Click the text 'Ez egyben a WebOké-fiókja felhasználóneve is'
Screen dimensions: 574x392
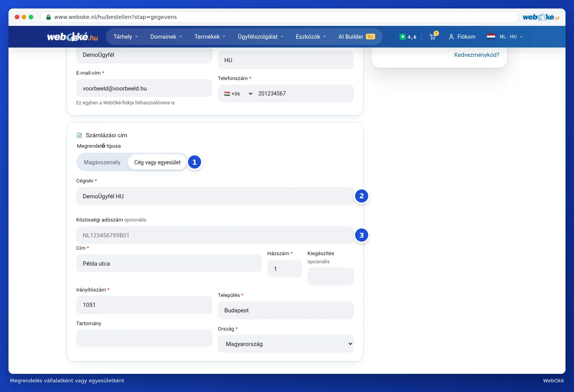pyautogui.click(x=125, y=103)
